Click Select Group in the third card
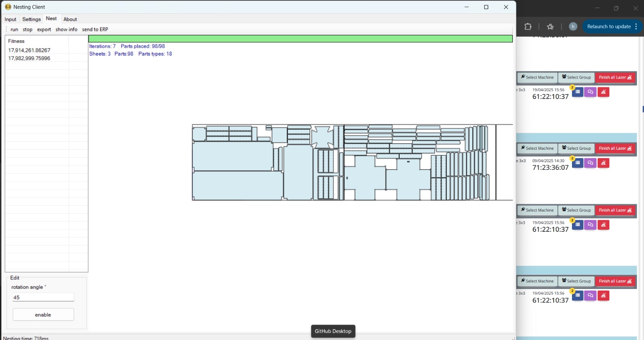The height and width of the screenshot is (340, 644). [576, 210]
